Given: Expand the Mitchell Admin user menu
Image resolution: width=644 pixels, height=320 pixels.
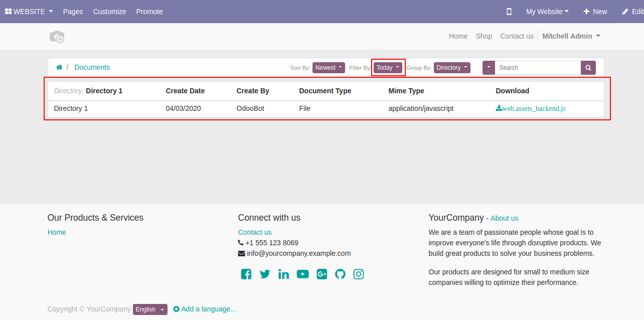Looking at the screenshot, I should (571, 36).
